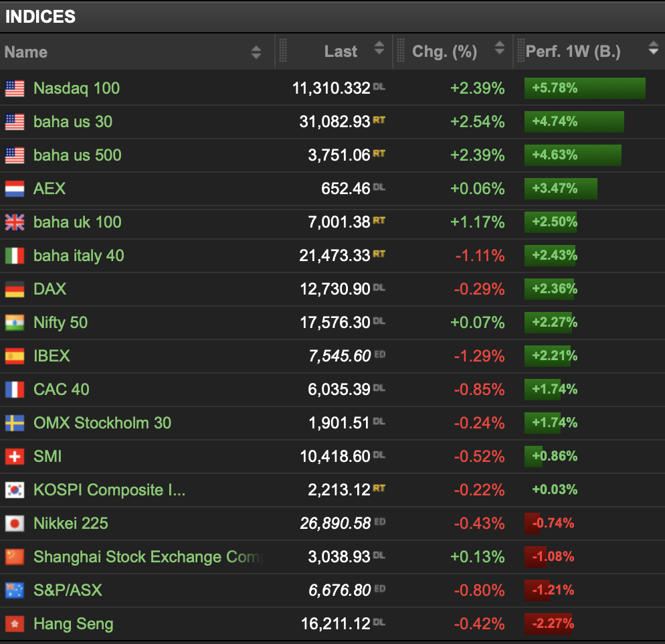Click the US flag beside Nasdaq 100
This screenshot has height=644, width=665.
(x=15, y=88)
